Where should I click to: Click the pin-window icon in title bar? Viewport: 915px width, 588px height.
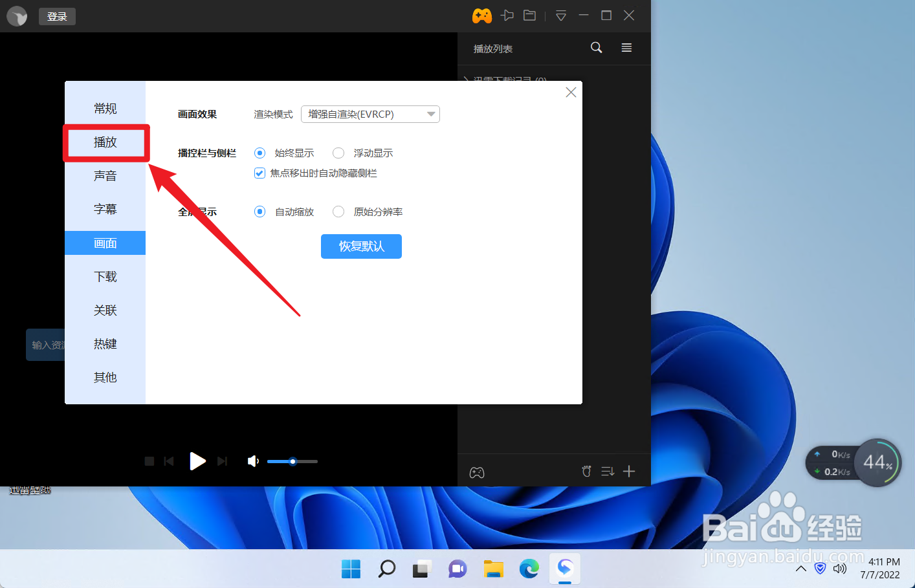pos(507,16)
